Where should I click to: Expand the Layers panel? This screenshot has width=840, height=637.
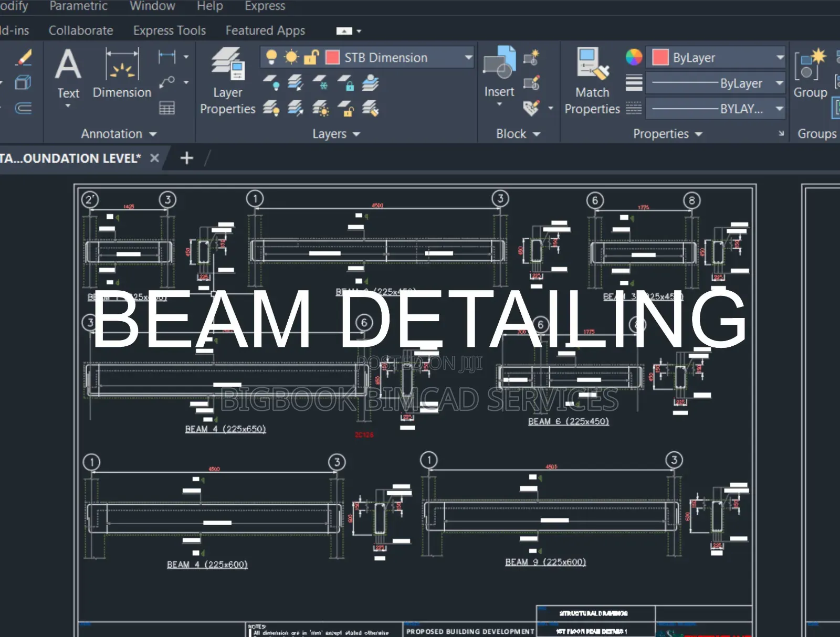[x=336, y=134]
